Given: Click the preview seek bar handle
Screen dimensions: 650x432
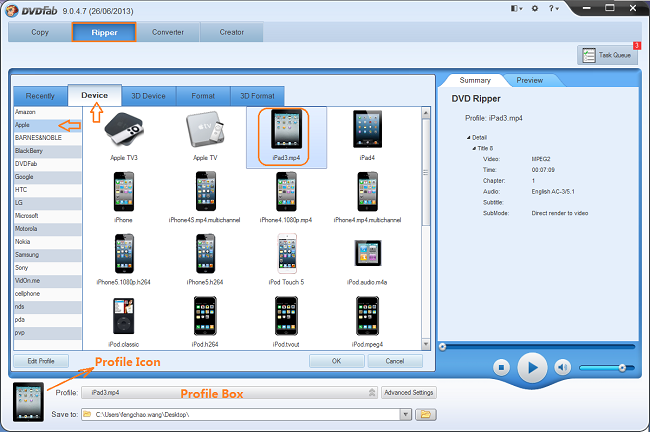Looking at the screenshot, I should [443, 347].
